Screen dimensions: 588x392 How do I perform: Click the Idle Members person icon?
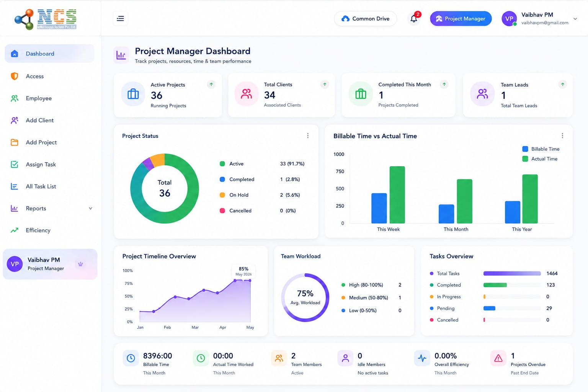345,358
